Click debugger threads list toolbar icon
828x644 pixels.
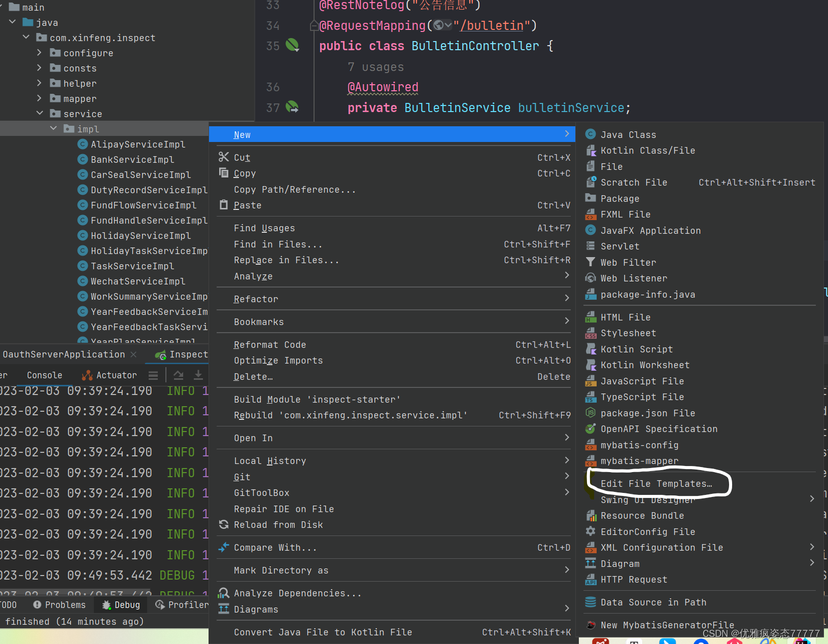(x=153, y=375)
